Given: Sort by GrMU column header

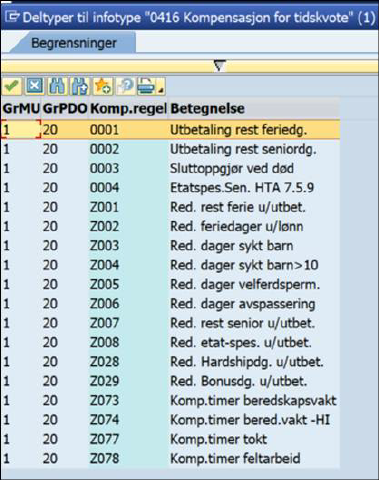Looking at the screenshot, I should coord(21,108).
